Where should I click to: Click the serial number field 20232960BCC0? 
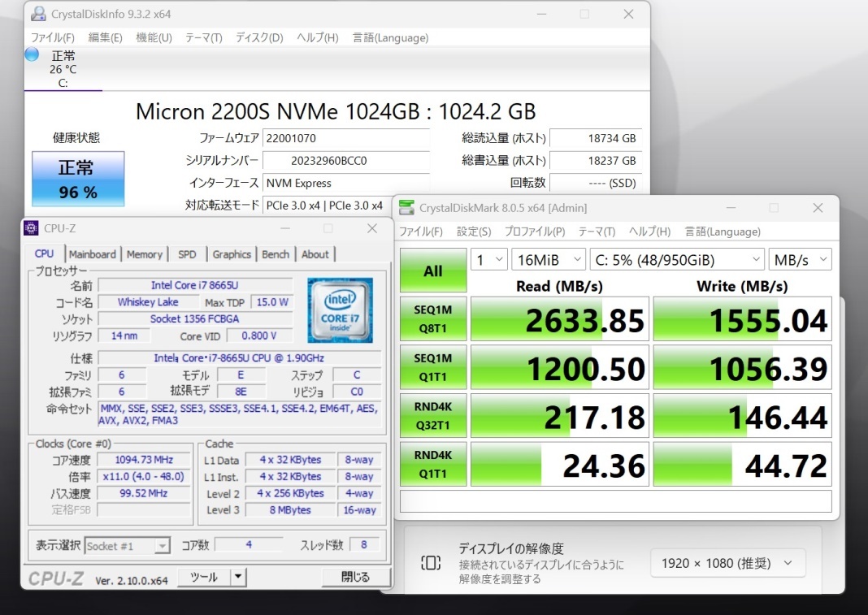tap(346, 161)
